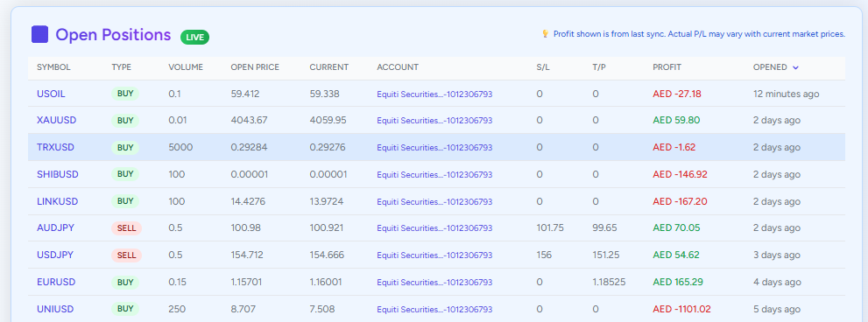Click the BUY badge in EURUSD row

pyautogui.click(x=125, y=282)
